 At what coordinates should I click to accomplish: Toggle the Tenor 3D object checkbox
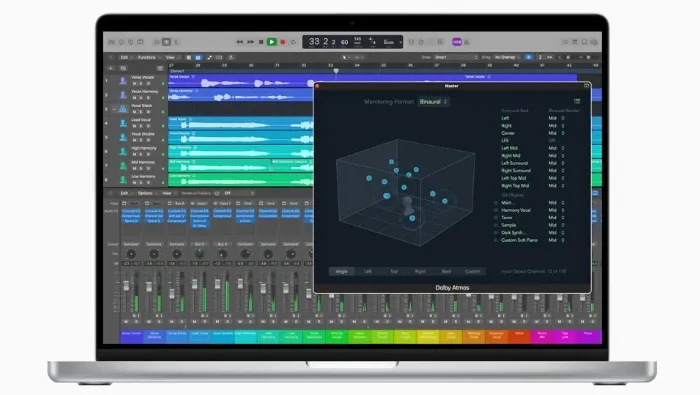tap(496, 218)
